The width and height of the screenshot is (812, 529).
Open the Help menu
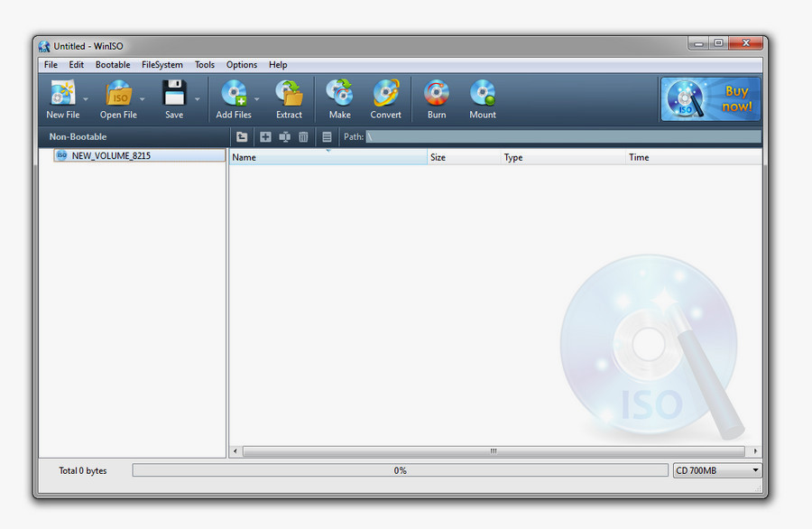click(x=278, y=65)
